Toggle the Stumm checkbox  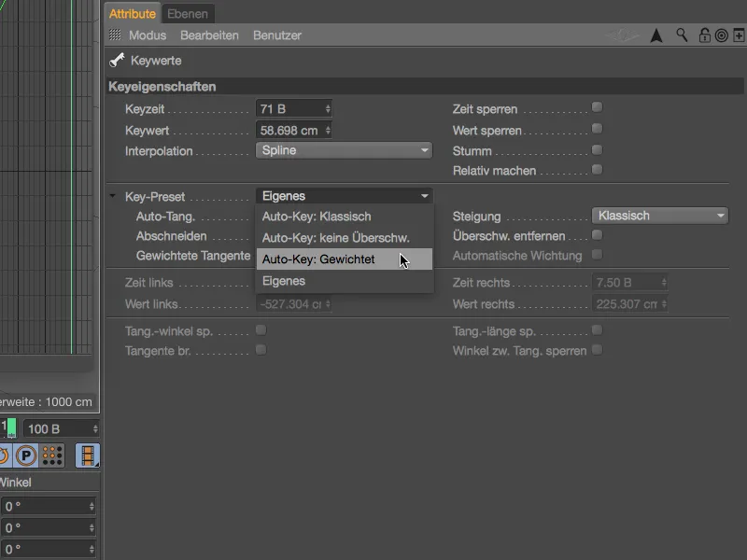click(597, 149)
